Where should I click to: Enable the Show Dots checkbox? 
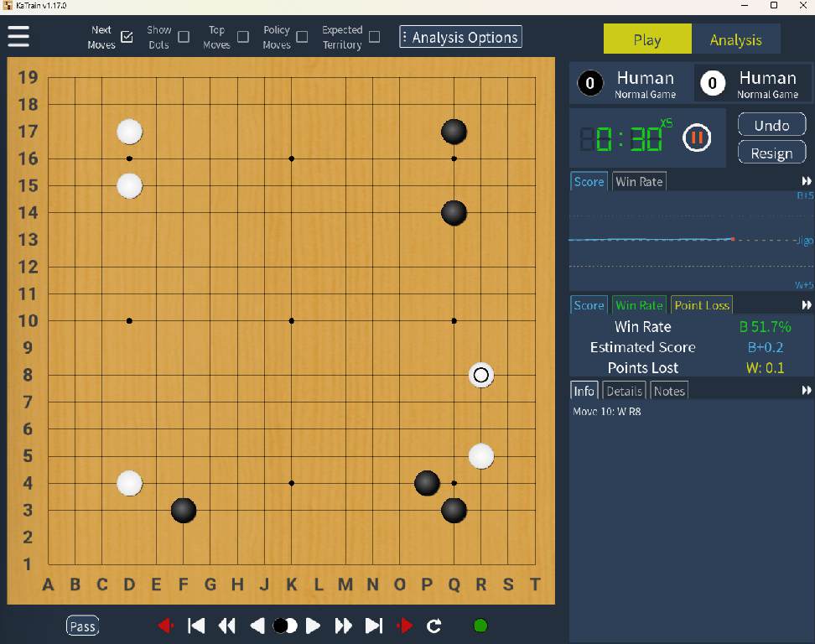point(184,37)
